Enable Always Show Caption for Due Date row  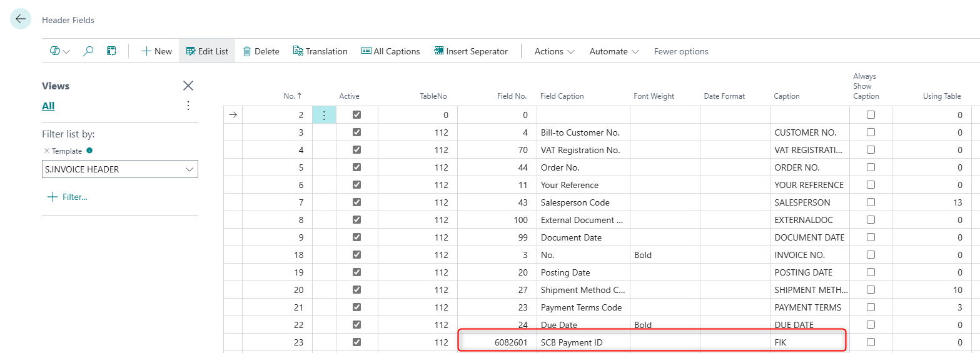click(871, 325)
